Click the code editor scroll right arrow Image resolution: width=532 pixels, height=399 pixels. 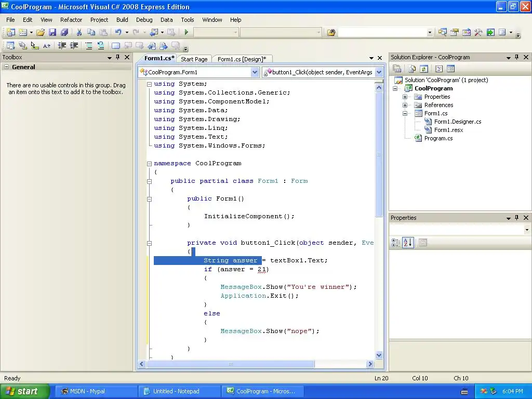tap(370, 364)
